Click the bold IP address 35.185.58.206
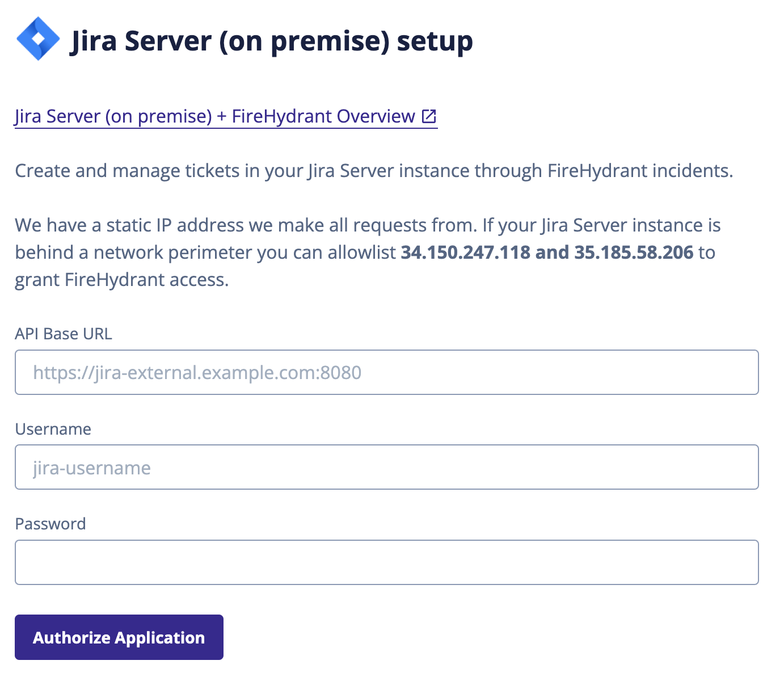 (x=633, y=253)
